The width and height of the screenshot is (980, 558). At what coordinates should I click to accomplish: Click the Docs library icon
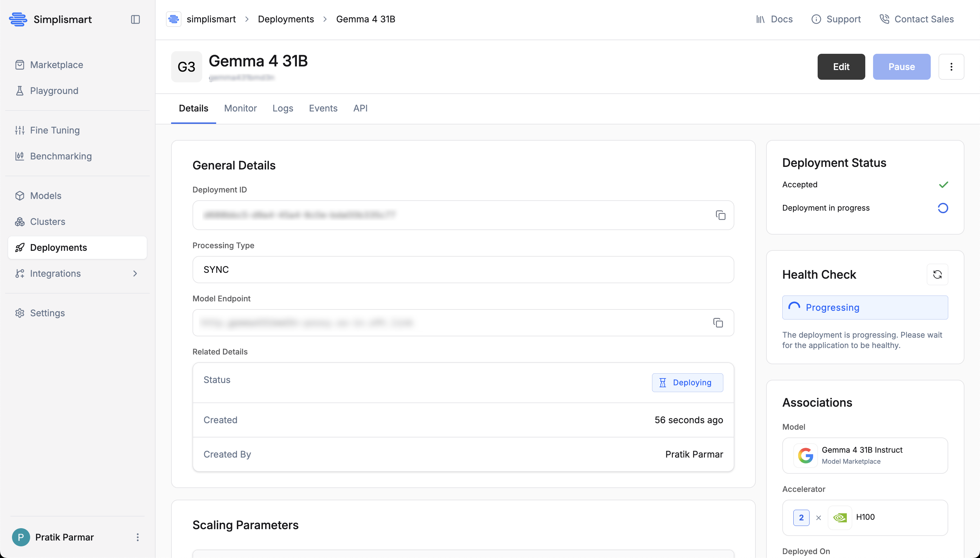tap(760, 19)
